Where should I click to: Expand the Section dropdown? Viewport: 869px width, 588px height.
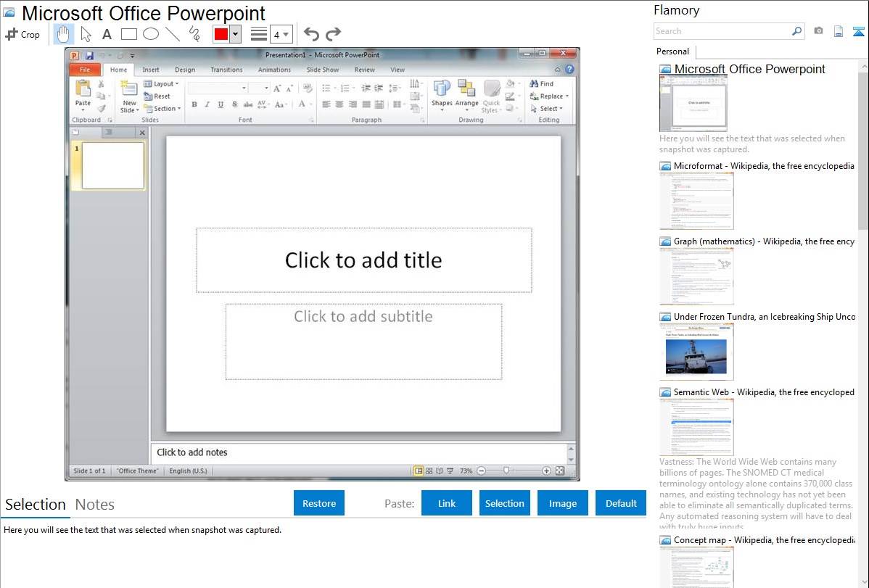point(163,109)
